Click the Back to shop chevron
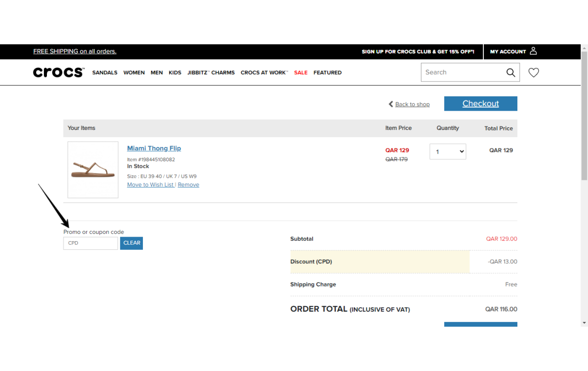 [x=391, y=104]
